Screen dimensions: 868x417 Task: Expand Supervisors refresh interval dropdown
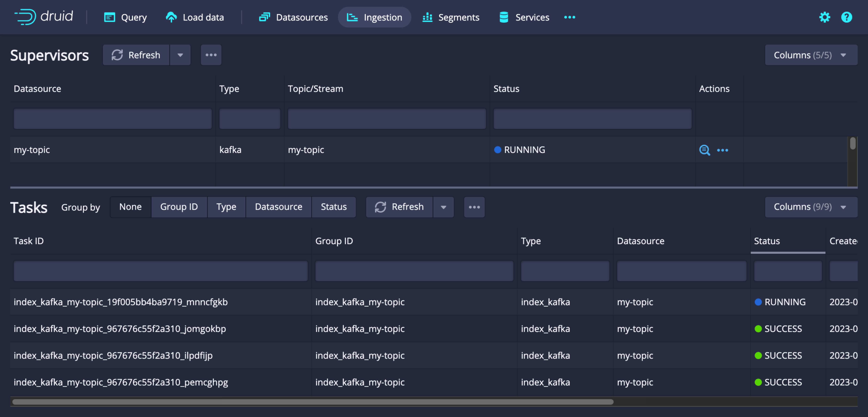tap(180, 55)
